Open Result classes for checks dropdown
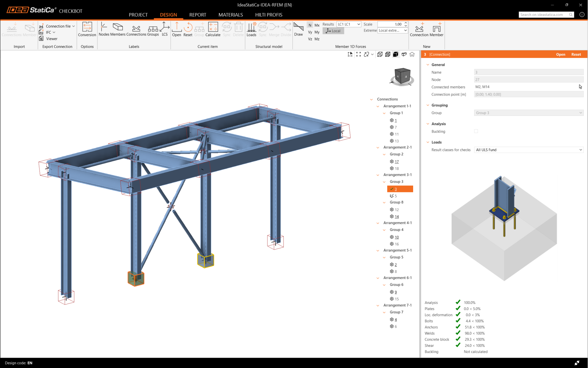 pyautogui.click(x=529, y=150)
